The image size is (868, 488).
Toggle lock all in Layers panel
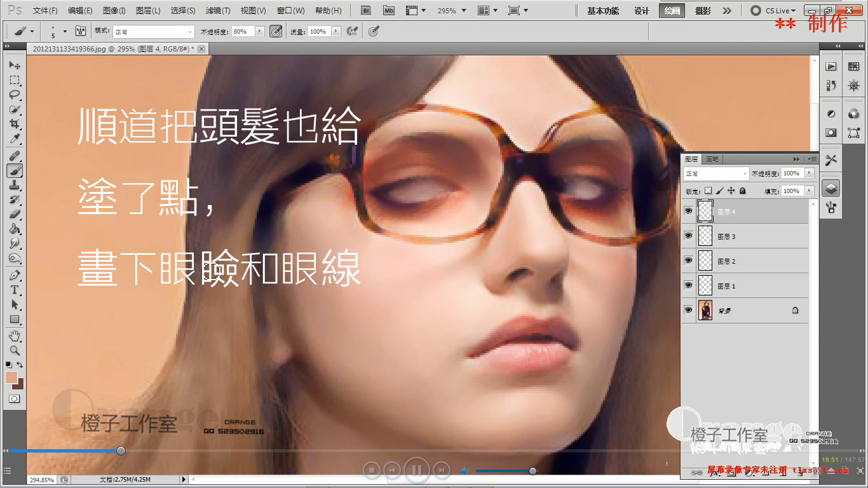tap(742, 191)
